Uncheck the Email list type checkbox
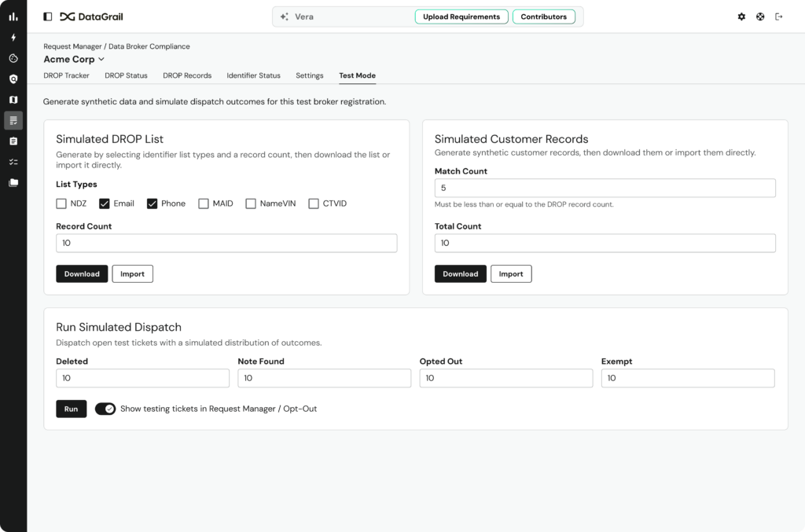 pyautogui.click(x=105, y=204)
